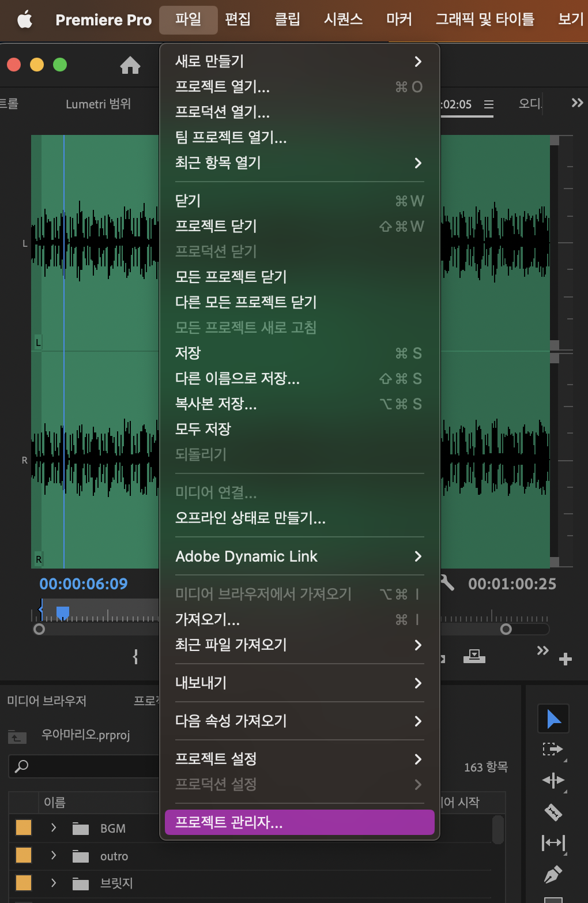Click the folder-up navigation icon

click(x=17, y=736)
